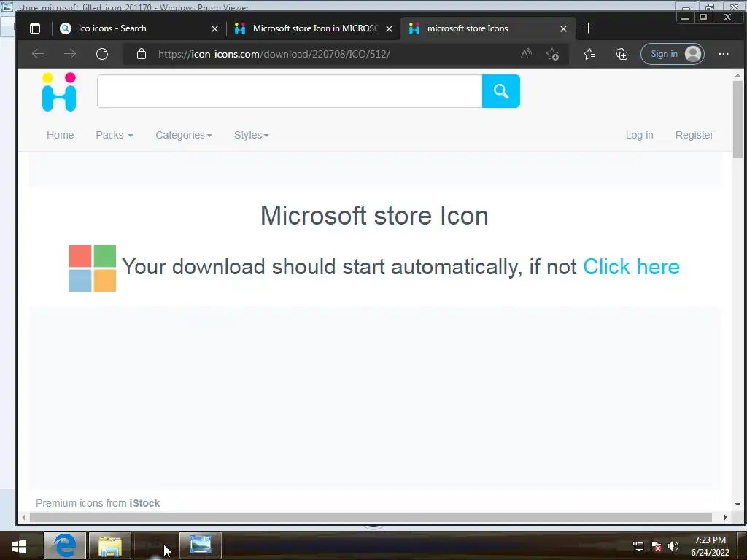Add this page to favorites star icon
Screen dimensions: 747x560
pos(553,54)
